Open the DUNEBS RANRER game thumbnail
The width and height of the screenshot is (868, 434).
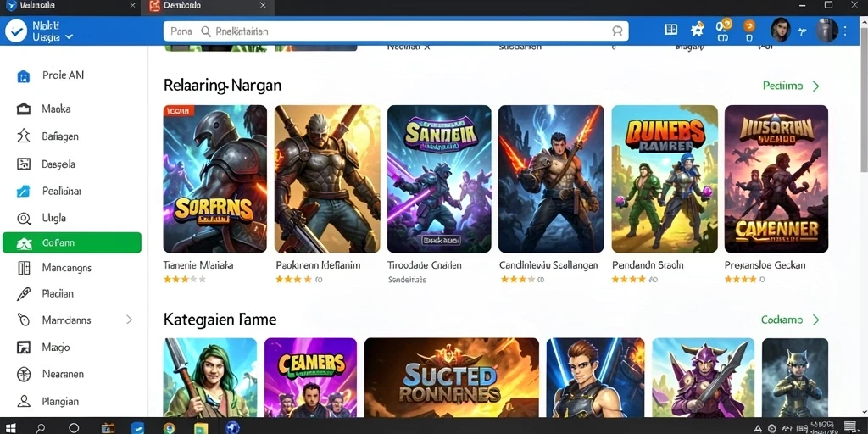tap(665, 179)
